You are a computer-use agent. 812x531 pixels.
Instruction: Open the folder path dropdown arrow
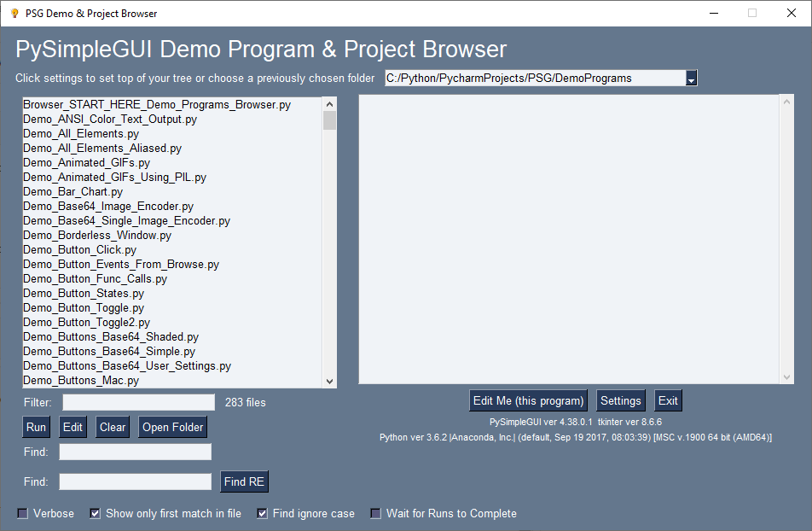tap(693, 77)
